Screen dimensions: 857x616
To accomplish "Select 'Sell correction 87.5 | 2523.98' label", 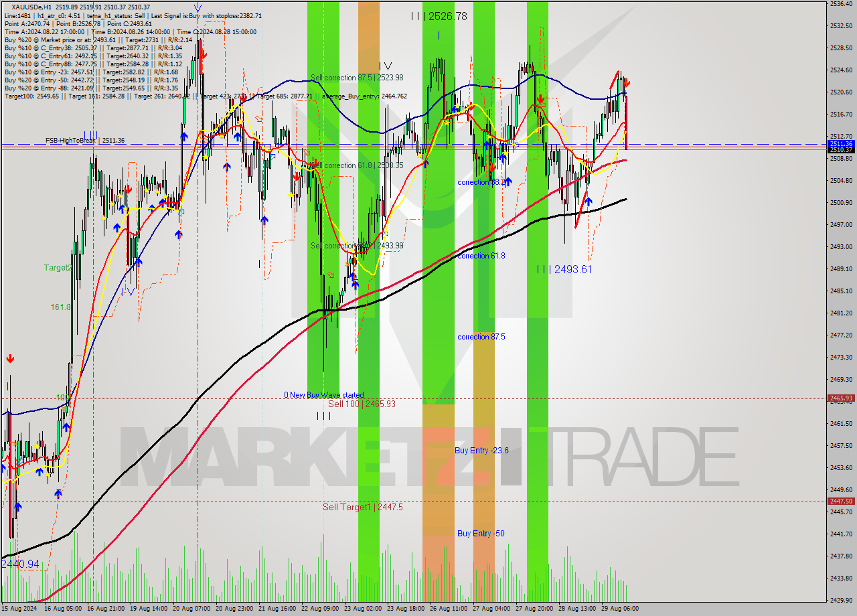I will (x=357, y=78).
